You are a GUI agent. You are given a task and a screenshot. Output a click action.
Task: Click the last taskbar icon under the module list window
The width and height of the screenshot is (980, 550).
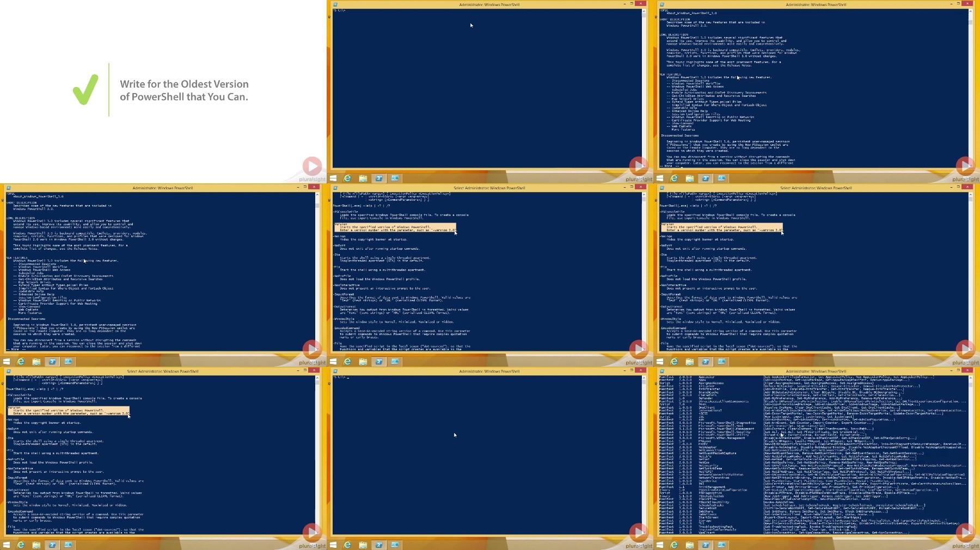click(x=721, y=545)
